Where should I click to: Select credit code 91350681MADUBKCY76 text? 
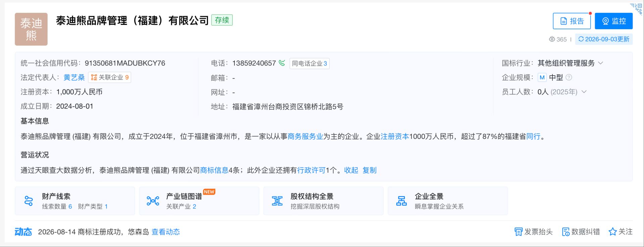[x=125, y=63]
